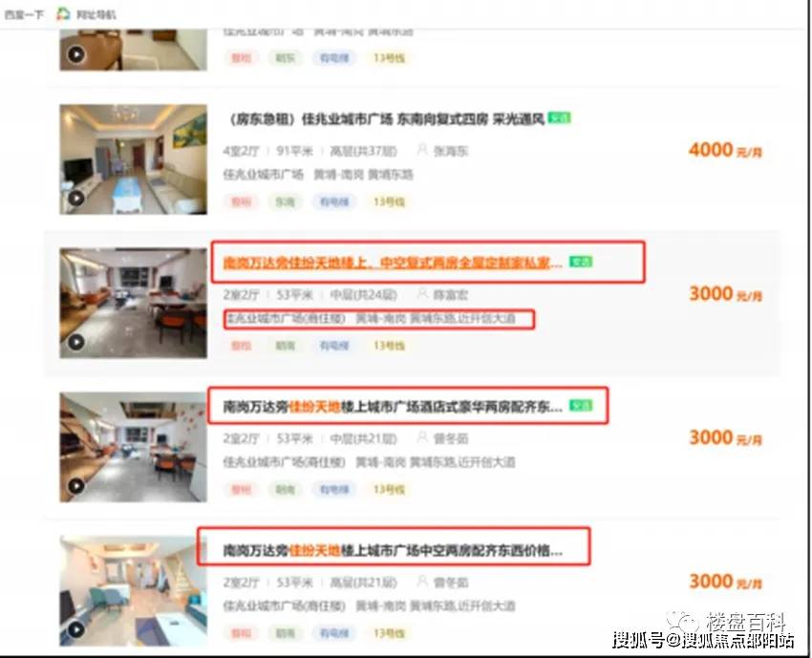The width and height of the screenshot is (812, 658).
Task: Click the green badge beside 酒店式豪华两房 title
Action: (581, 405)
